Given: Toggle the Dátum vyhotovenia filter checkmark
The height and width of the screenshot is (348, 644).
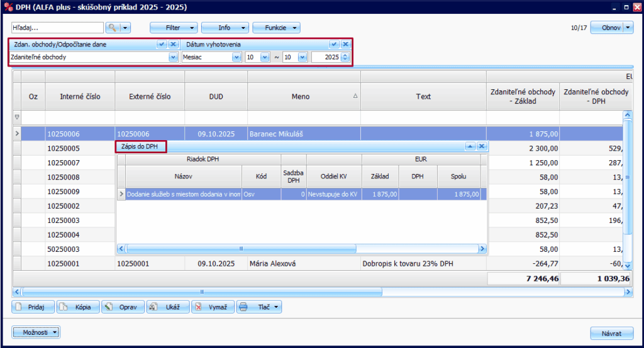Looking at the screenshot, I should click(335, 45).
